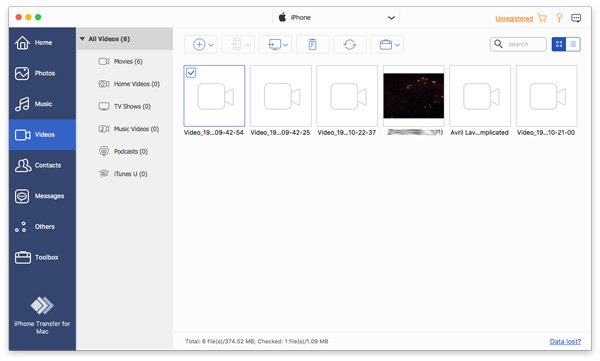Click the toolbox briefcase toolbar icon

click(x=386, y=44)
